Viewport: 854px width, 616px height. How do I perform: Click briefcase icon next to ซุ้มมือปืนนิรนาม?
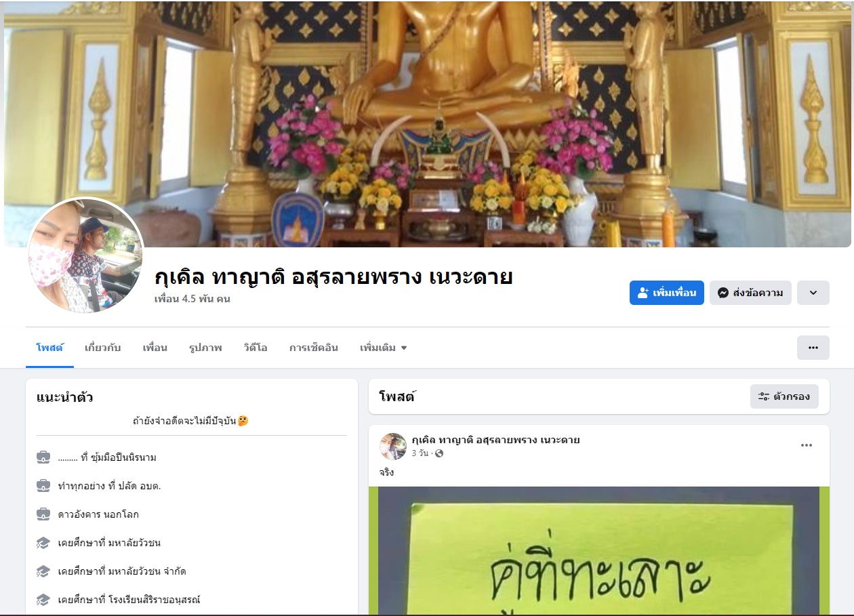(x=43, y=457)
